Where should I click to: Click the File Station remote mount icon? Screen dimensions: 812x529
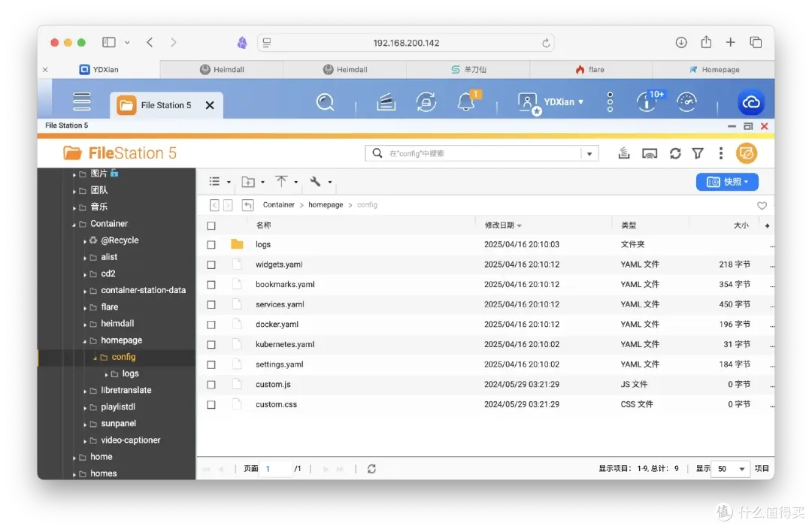pos(624,153)
